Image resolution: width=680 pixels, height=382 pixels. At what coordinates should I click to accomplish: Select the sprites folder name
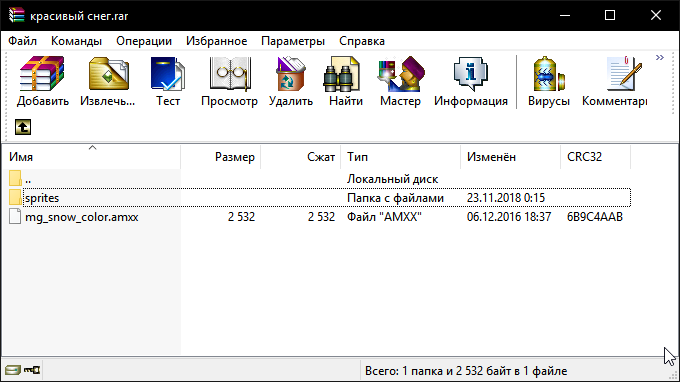pos(42,198)
